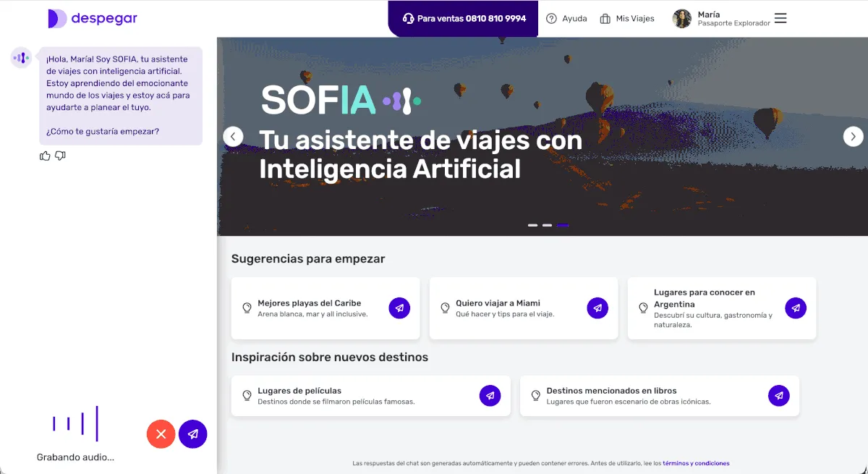Select first carousel indicator dot
Viewport: 868px width, 474px height.
point(533,225)
